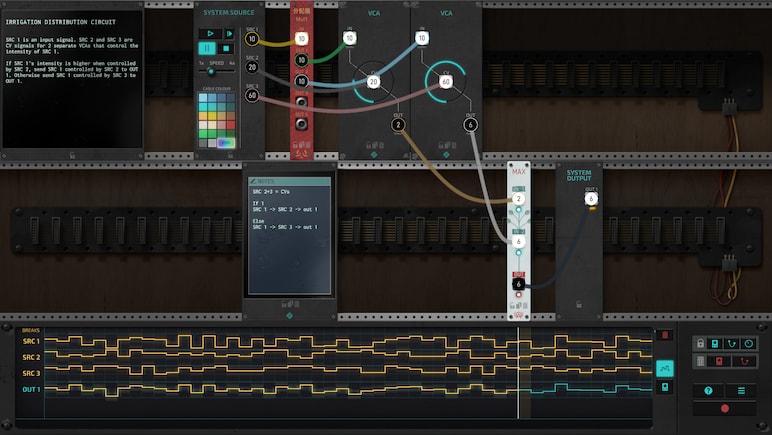Image resolution: width=772 pixels, height=435 pixels.
Task: Click the second VCA OUT jack showing 6
Action: pos(471,125)
